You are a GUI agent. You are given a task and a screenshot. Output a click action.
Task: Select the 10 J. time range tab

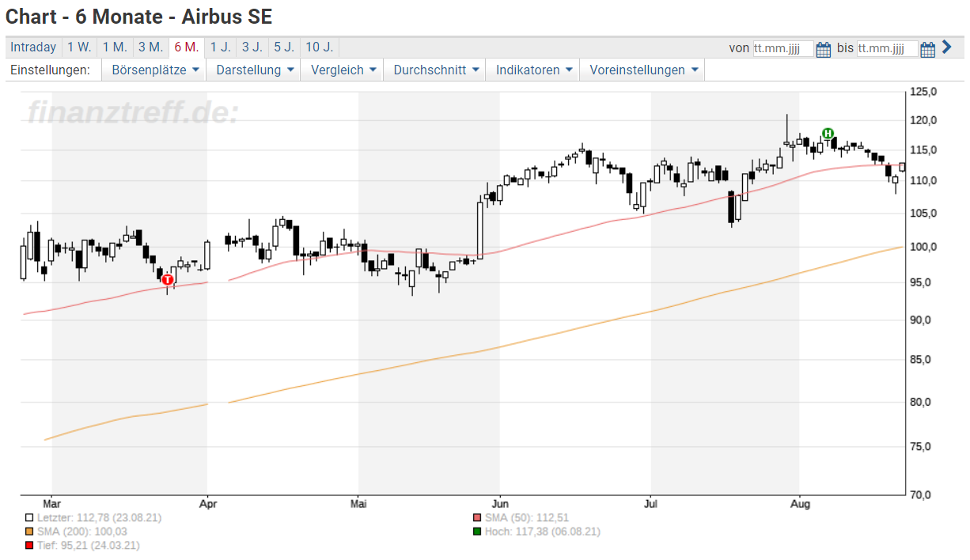point(319,47)
